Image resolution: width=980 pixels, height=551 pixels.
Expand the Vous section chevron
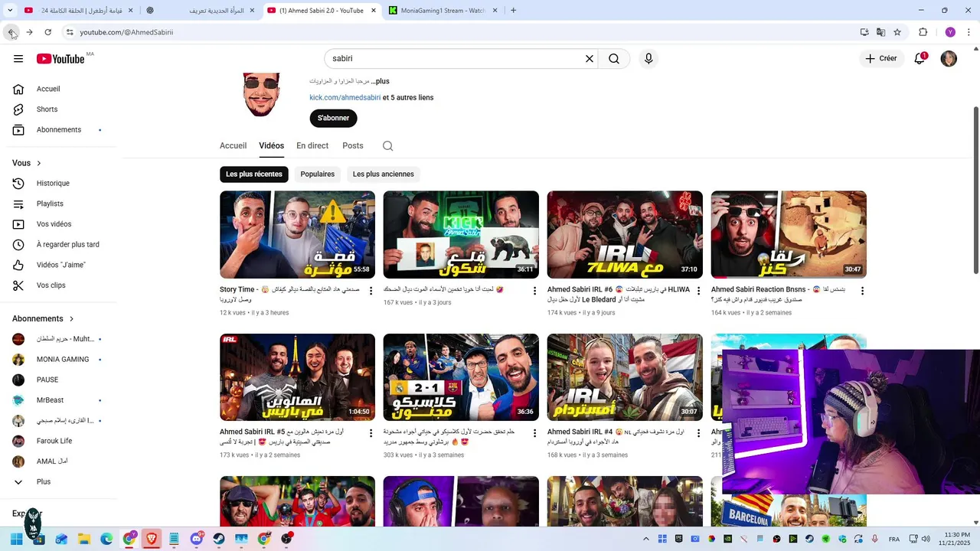click(x=39, y=163)
